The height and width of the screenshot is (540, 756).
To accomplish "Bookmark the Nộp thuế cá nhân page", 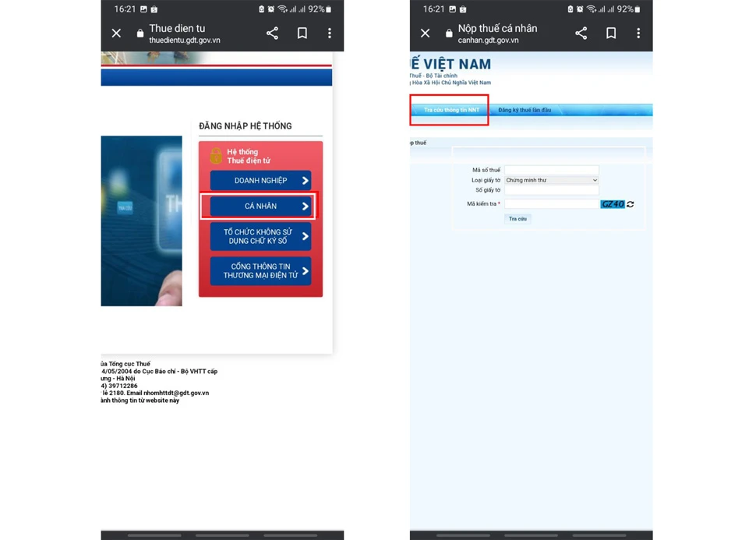I will coord(611,34).
